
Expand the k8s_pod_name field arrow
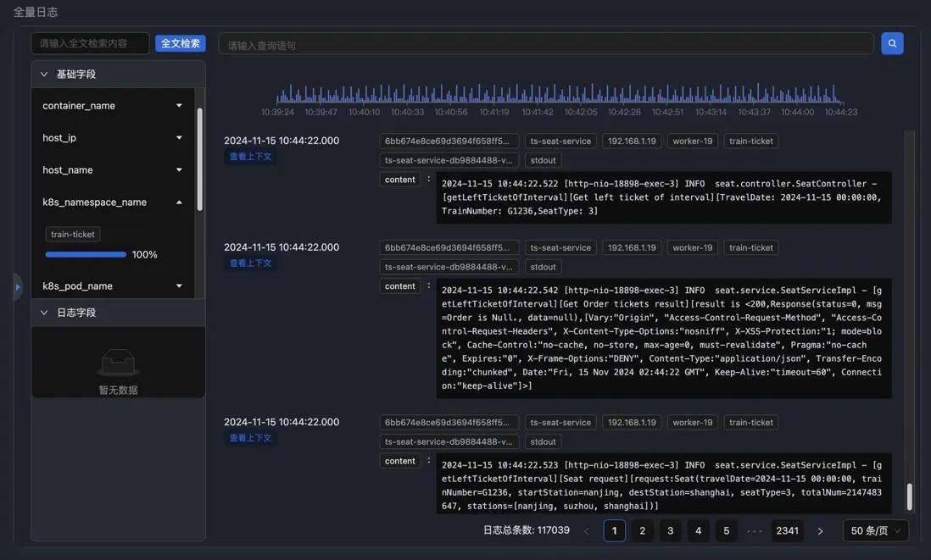179,286
